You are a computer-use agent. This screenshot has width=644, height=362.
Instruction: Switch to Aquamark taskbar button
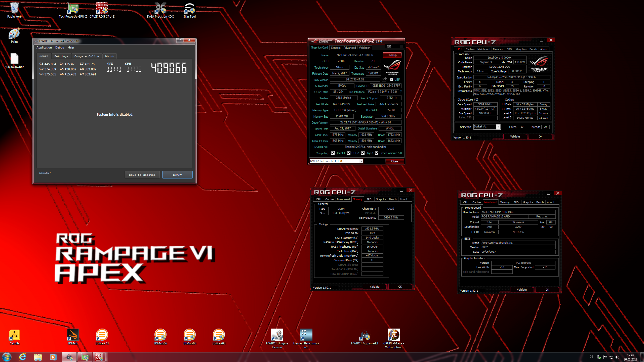coord(69,357)
